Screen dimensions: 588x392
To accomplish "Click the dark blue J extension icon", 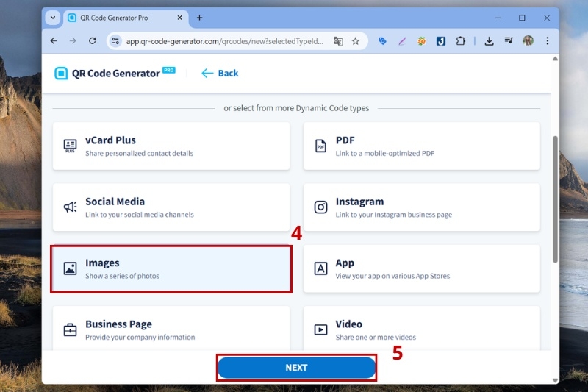I will coord(441,41).
